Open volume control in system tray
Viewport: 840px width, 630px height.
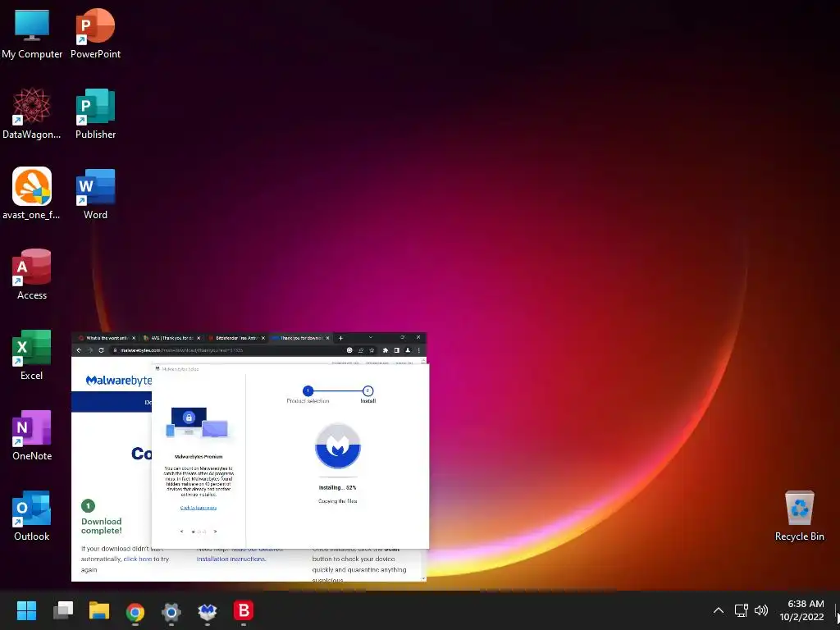tap(760, 610)
